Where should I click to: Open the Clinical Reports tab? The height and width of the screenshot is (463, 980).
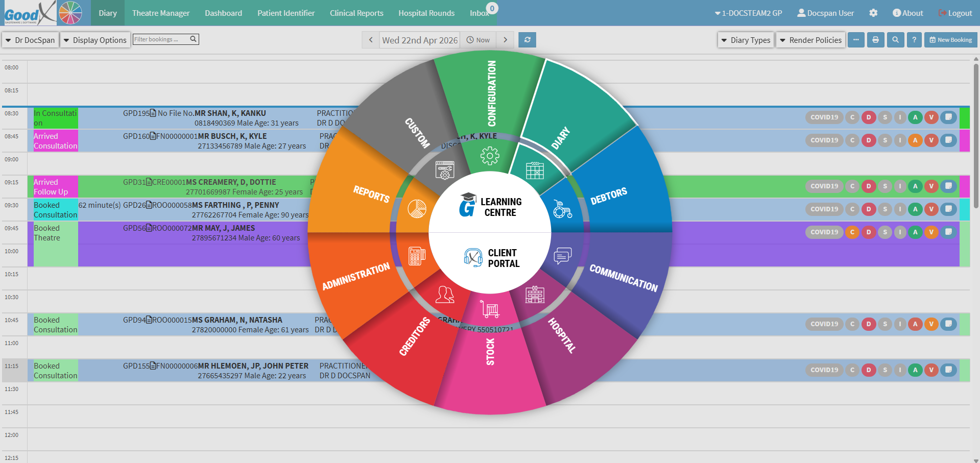tap(356, 13)
